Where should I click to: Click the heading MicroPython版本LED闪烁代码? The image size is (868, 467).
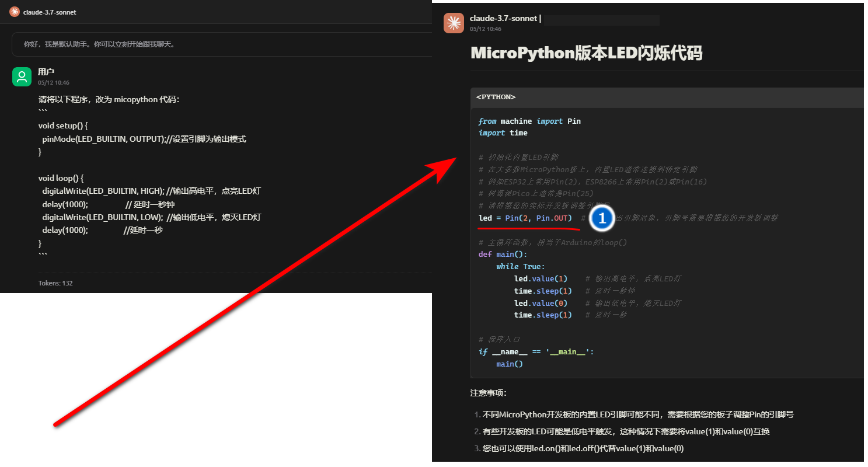(x=587, y=53)
